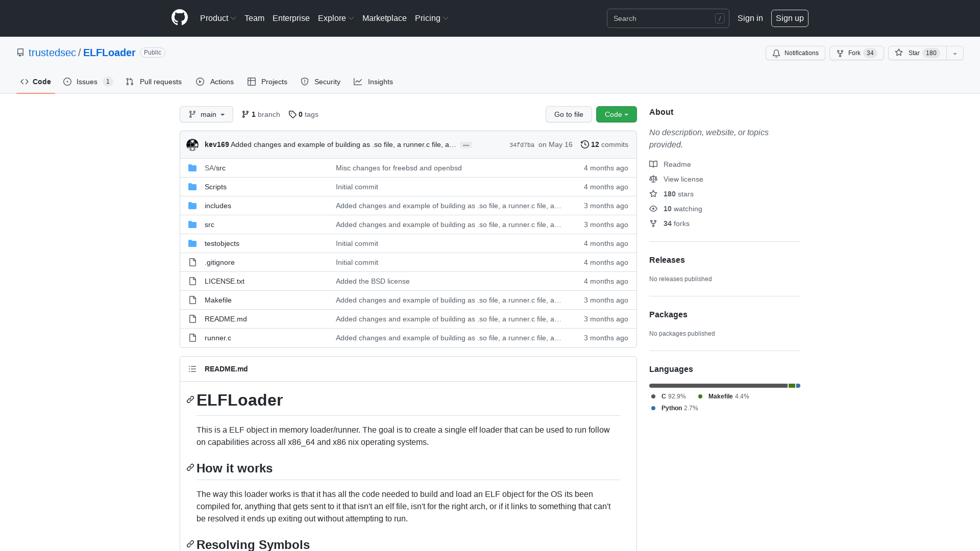This screenshot has height=551, width=980.
Task: Open the green Code dropdown
Action: pos(617,114)
